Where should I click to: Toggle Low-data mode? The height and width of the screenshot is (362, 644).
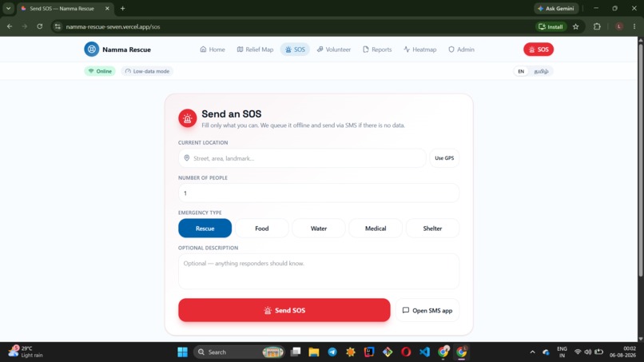coord(147,71)
